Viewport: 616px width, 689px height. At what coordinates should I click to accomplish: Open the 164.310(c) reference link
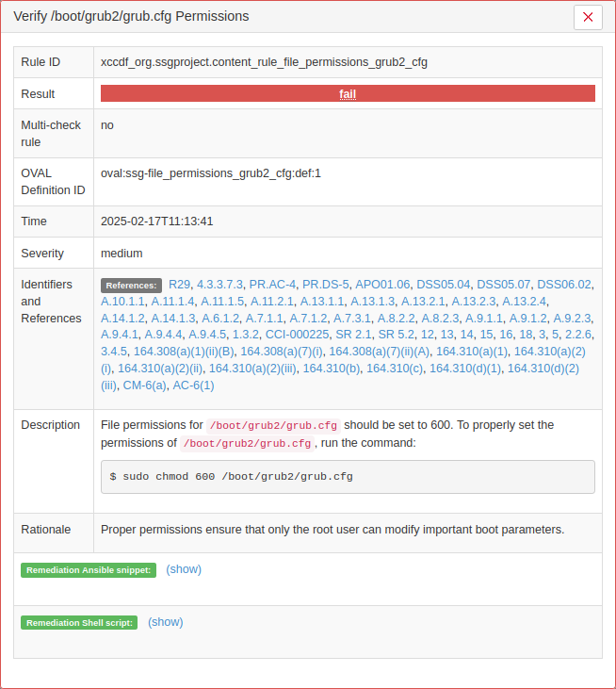pyautogui.click(x=395, y=369)
